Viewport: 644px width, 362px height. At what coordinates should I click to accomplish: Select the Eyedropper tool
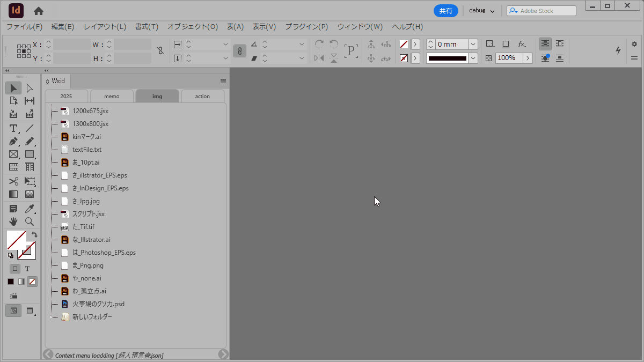pos(30,208)
